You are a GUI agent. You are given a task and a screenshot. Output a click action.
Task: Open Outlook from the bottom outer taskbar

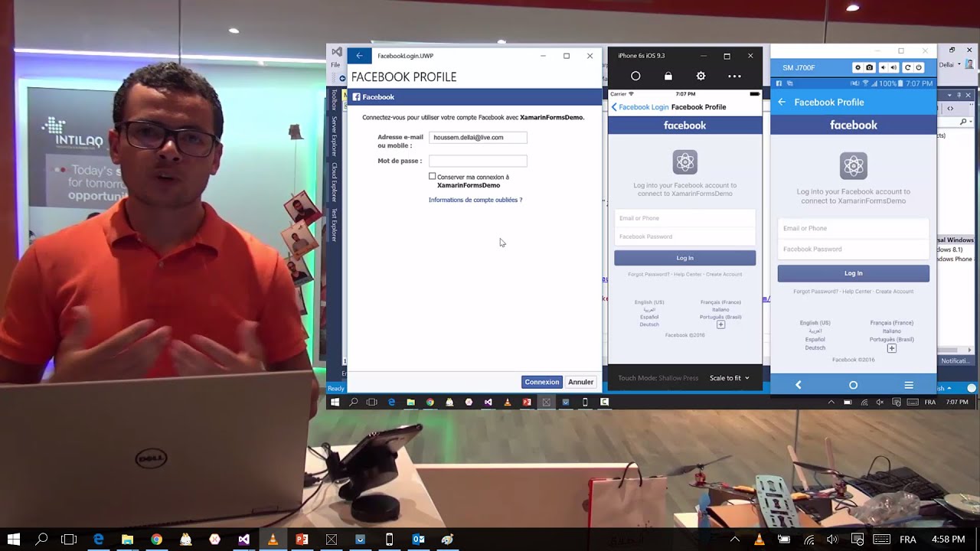[x=418, y=540]
